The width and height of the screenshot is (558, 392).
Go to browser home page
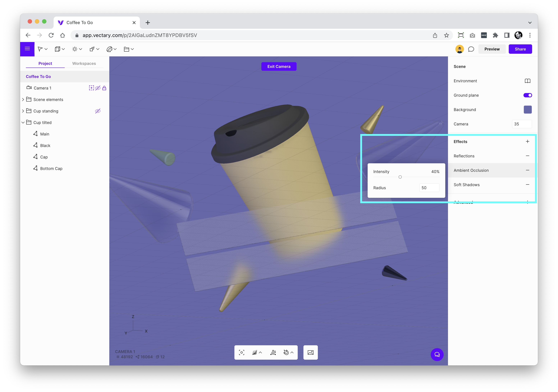click(x=62, y=35)
